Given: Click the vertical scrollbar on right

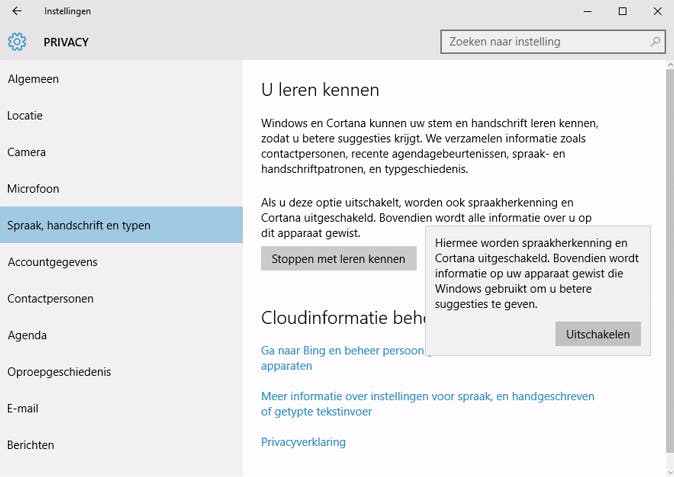Looking at the screenshot, I should pos(669,260).
